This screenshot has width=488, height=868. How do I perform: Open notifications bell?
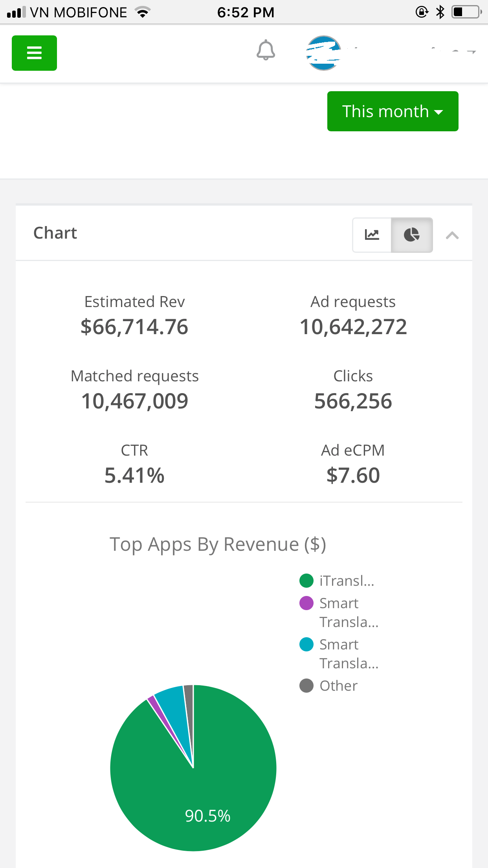click(266, 50)
